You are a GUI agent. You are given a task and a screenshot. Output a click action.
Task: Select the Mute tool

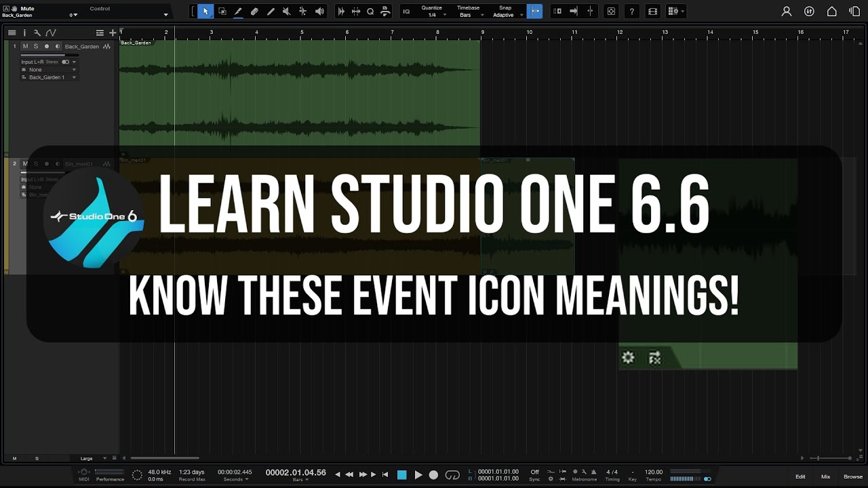286,12
